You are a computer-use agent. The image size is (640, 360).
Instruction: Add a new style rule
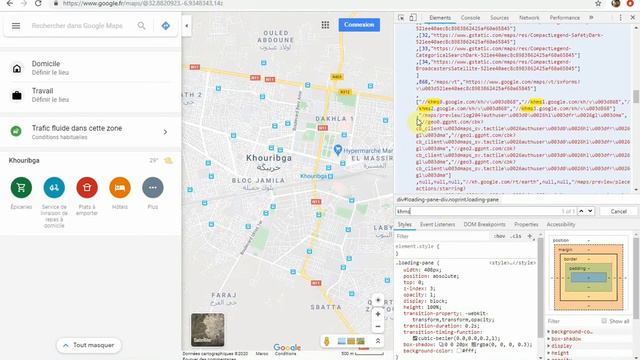pos(530,236)
